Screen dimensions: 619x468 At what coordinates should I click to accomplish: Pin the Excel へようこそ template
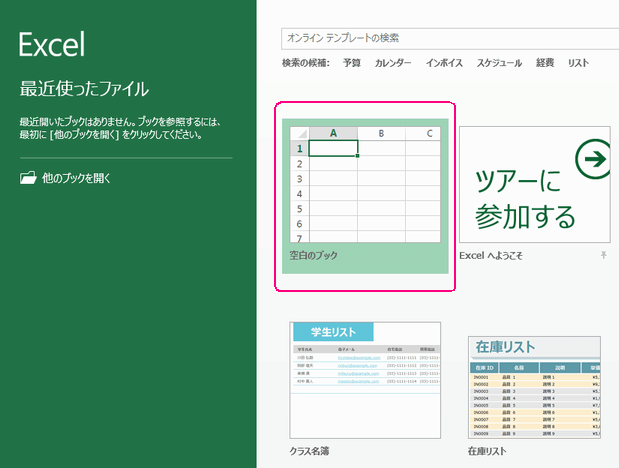tap(604, 255)
